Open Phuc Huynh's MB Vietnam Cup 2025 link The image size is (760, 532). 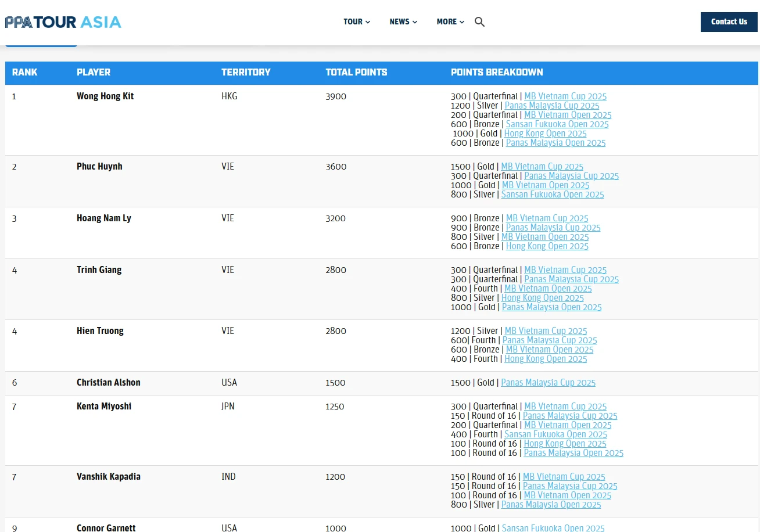pyautogui.click(x=542, y=167)
